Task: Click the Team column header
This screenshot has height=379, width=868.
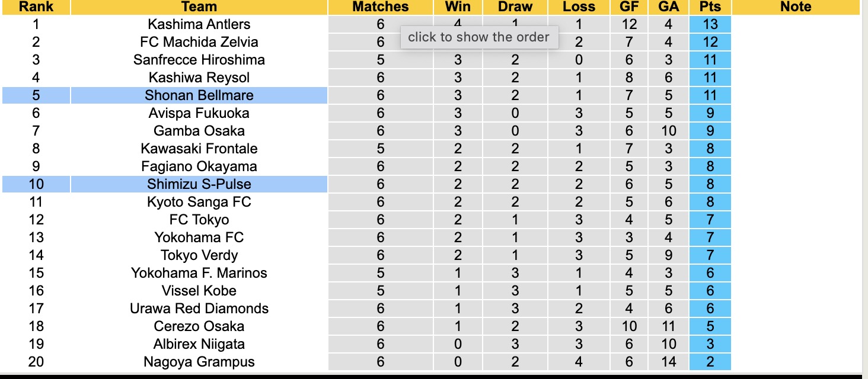Action: (199, 7)
